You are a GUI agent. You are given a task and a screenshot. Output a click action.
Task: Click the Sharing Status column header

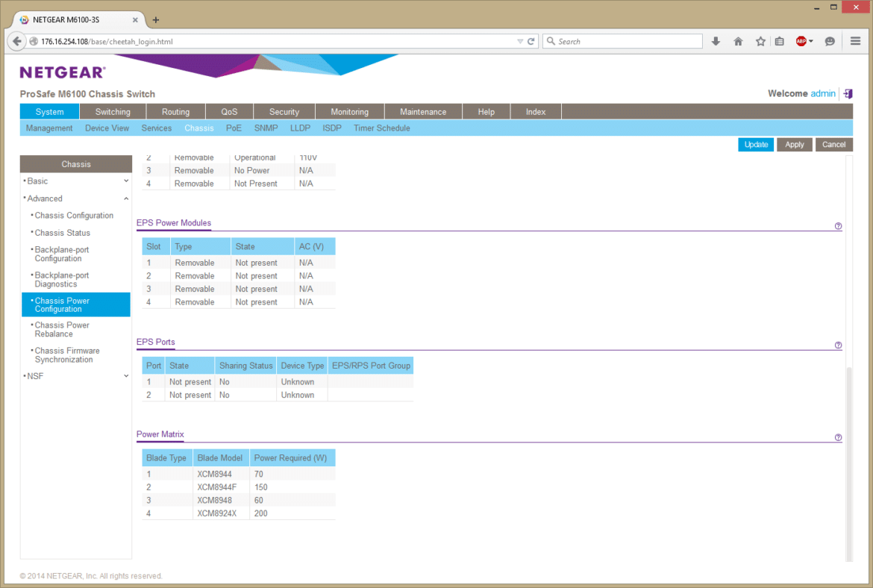[x=245, y=366]
